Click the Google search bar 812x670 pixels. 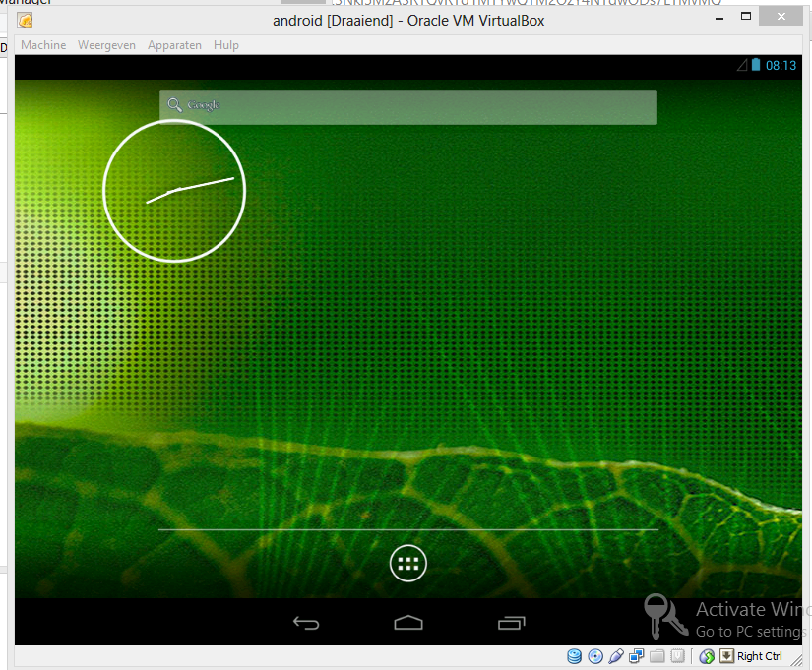tap(408, 106)
